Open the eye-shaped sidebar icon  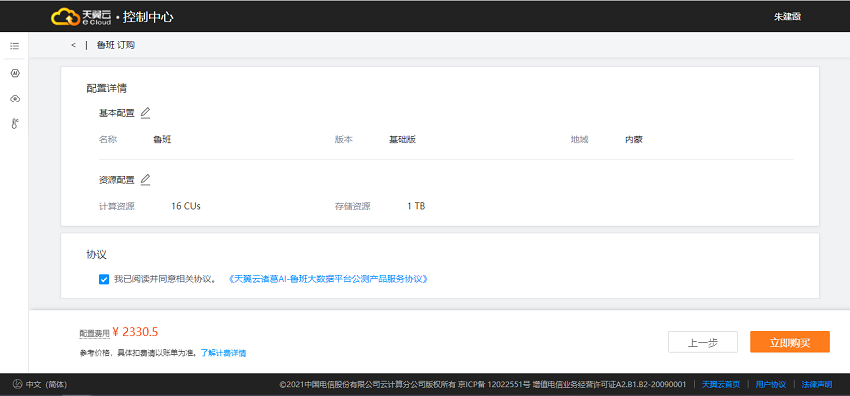15,99
